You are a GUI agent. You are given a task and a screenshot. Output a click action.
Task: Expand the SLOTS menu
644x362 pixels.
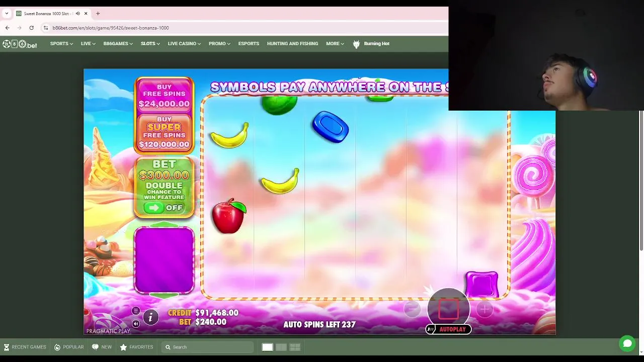[x=150, y=44]
